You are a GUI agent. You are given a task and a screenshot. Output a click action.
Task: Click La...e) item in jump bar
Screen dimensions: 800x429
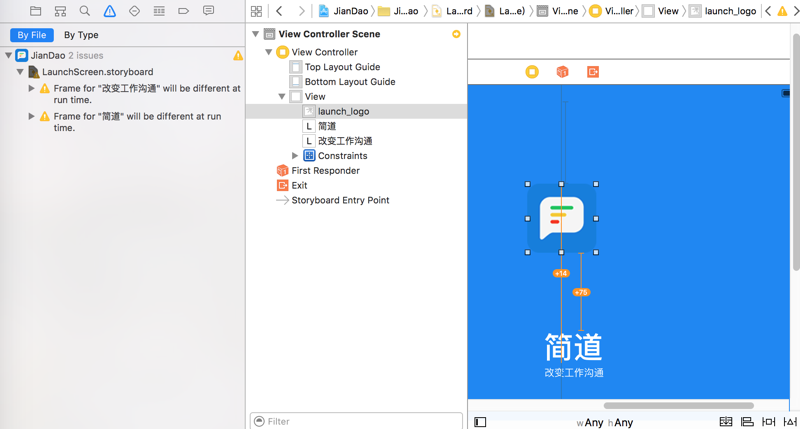coord(505,11)
